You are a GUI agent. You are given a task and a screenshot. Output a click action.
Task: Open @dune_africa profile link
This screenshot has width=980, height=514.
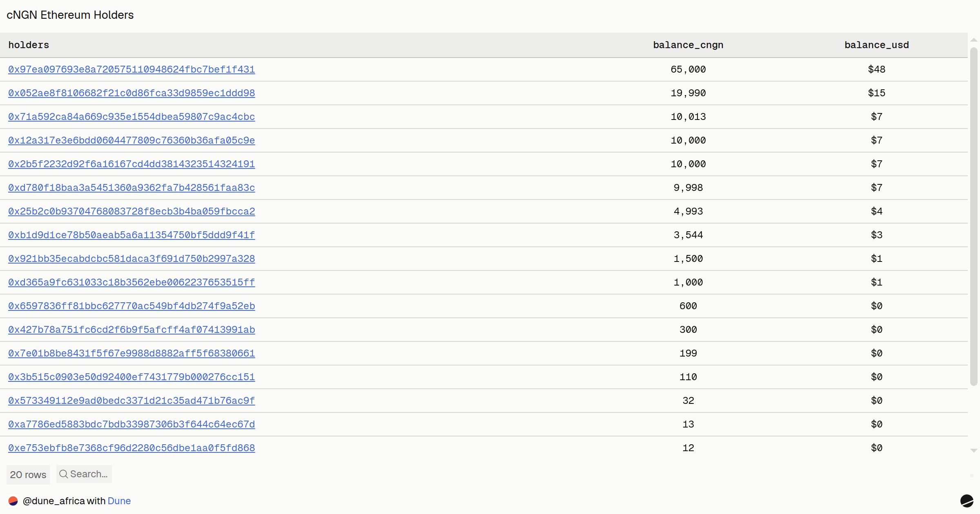point(53,501)
